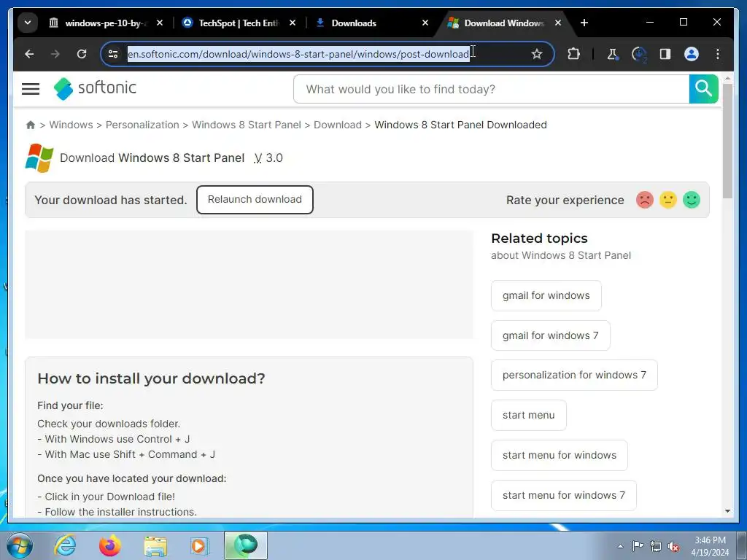Open the muted volume tray icon

point(673,547)
